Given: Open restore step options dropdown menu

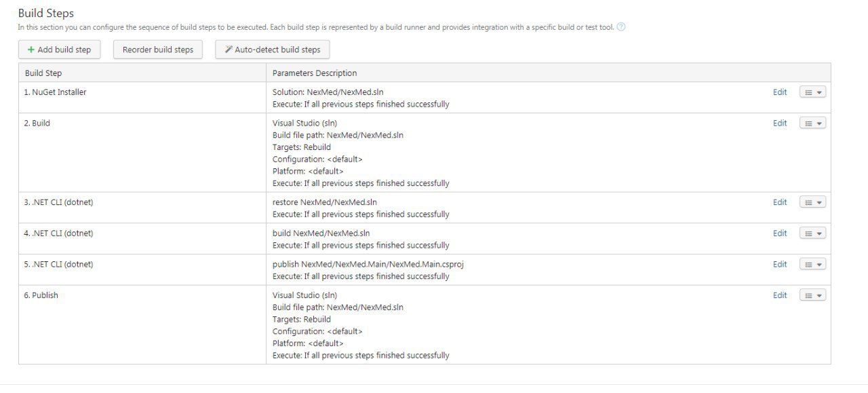Looking at the screenshot, I should (x=812, y=202).
